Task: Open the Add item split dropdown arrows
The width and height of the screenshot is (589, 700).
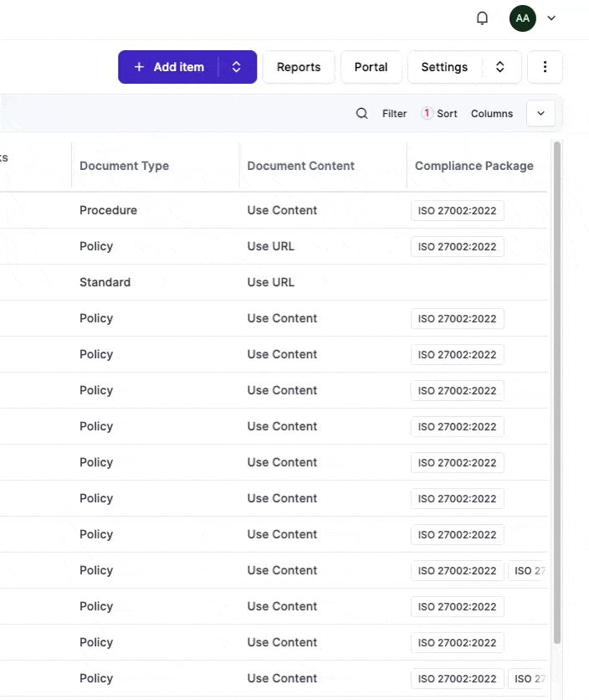Action: click(x=237, y=67)
